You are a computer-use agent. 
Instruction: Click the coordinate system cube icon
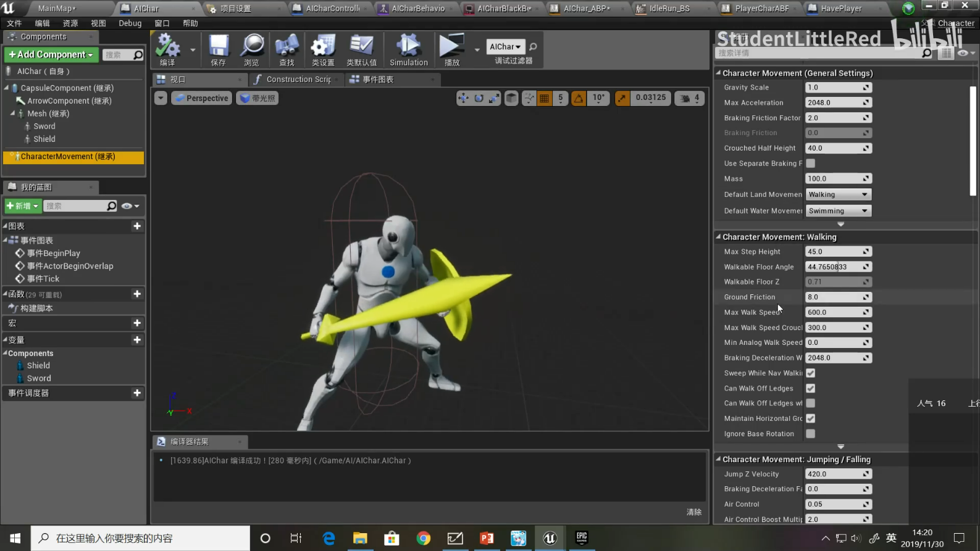click(511, 98)
